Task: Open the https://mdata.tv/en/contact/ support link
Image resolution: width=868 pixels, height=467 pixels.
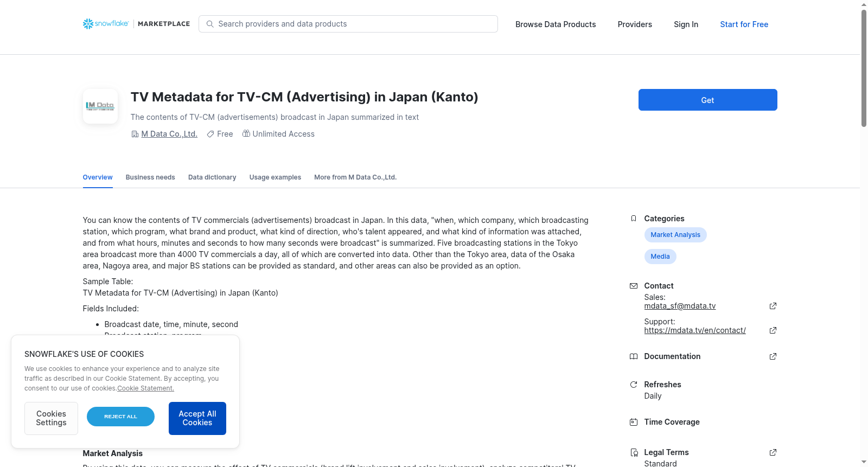Action: [x=695, y=330]
